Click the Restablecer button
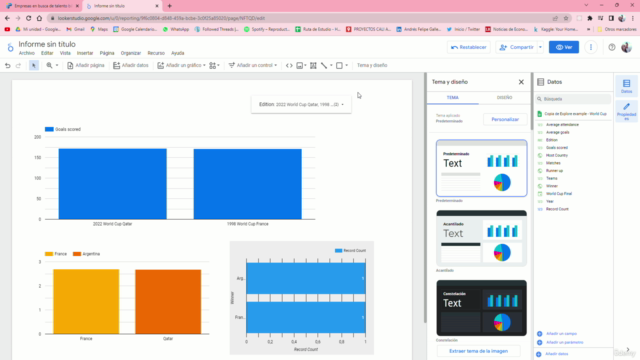The width and height of the screenshot is (640, 360). pos(469,47)
